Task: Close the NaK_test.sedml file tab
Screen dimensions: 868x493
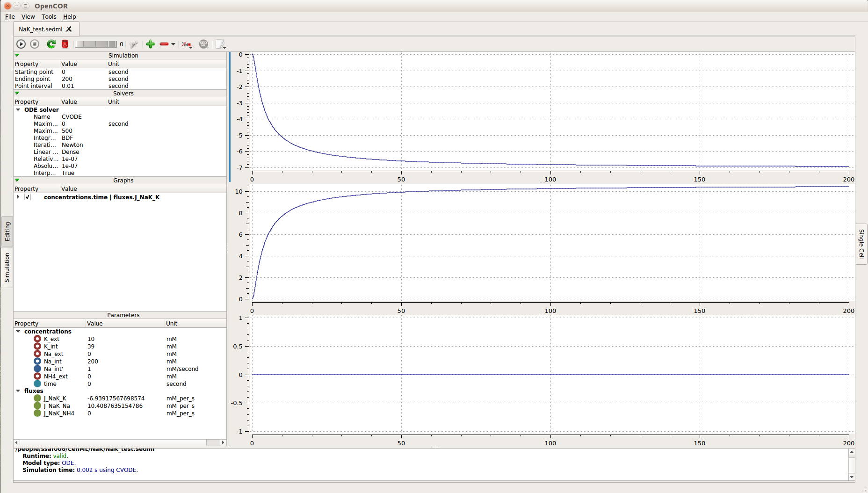Action: tap(69, 29)
